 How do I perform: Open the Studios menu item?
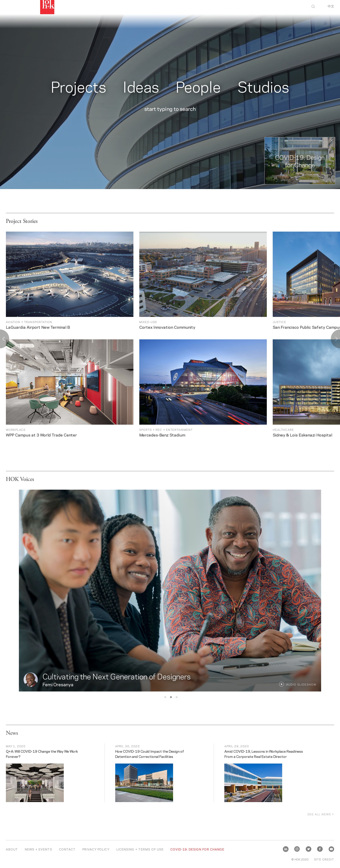[x=263, y=88]
